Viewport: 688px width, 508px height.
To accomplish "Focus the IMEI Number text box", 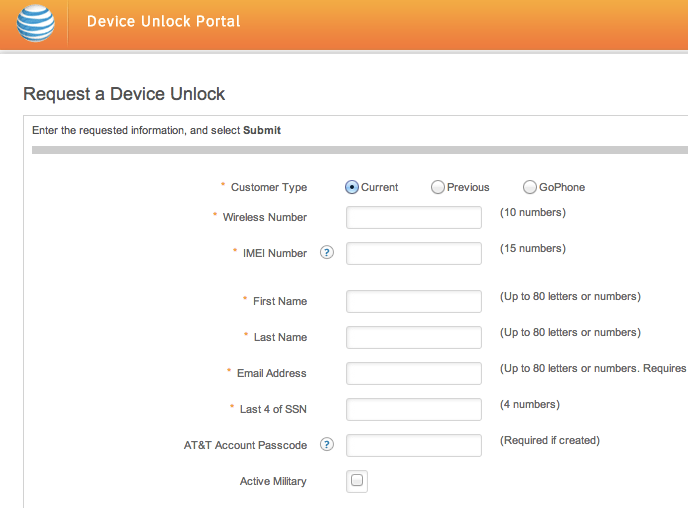I will click(x=414, y=253).
